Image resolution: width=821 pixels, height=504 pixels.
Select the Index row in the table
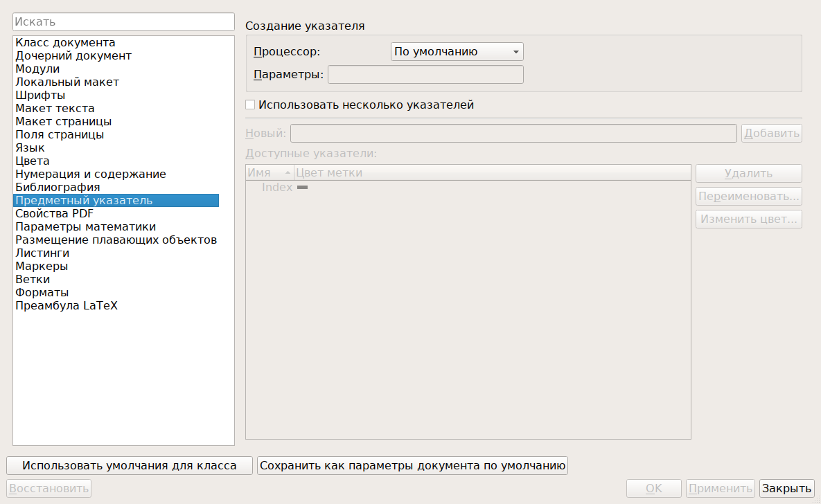pos(468,188)
